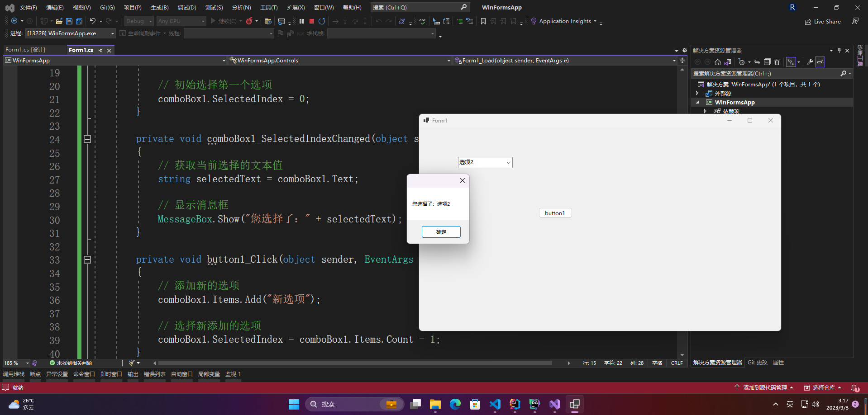Image resolution: width=868 pixels, height=415 pixels.
Task: Sync with active document in Solution Explorer
Action: coord(757,62)
